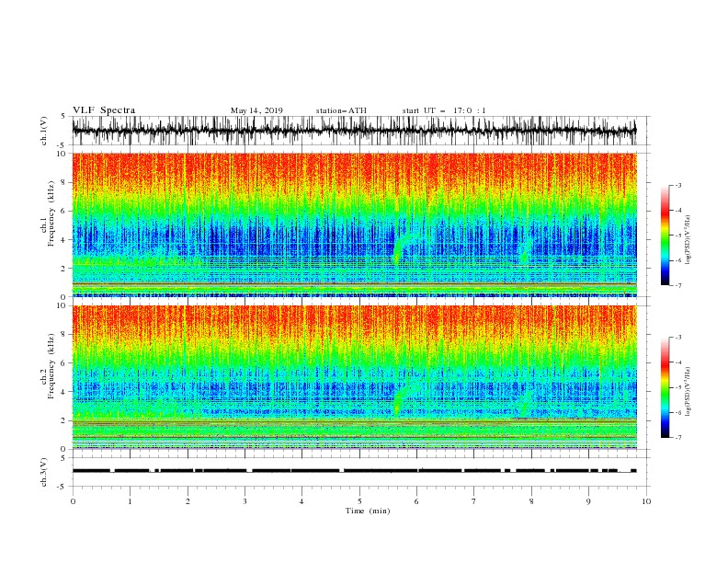Click the ch.2 colorbar 'log(PSD)(V²/Hz)' label
This screenshot has width=728, height=563.
[688, 392]
